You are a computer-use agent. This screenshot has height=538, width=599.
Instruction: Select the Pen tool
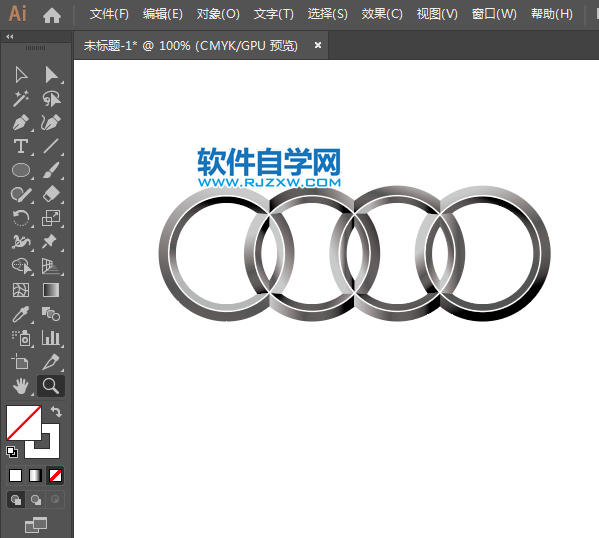coord(21,123)
